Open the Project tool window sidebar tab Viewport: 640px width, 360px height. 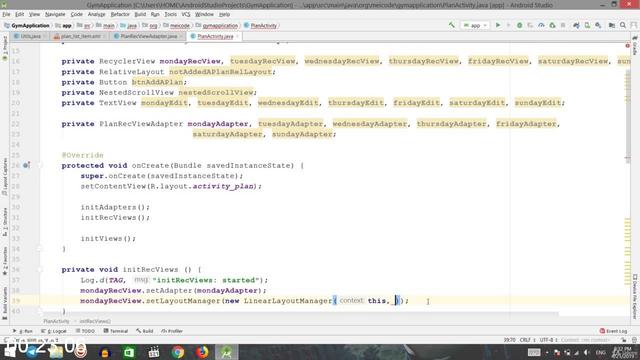5,48
